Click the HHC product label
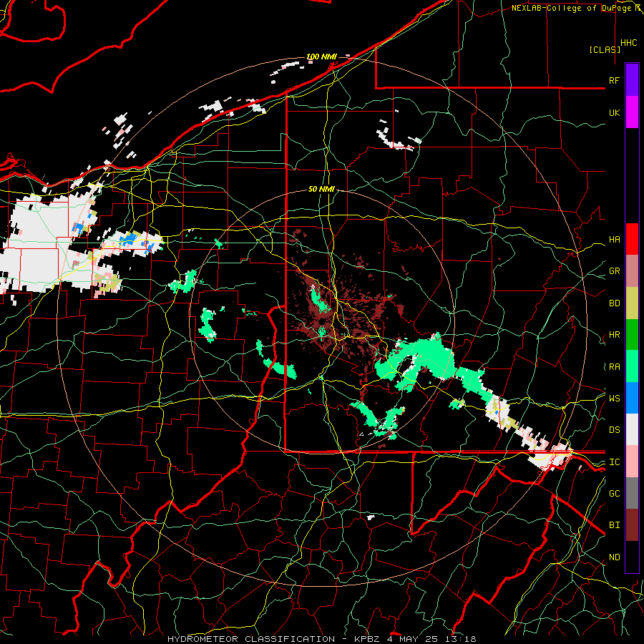 click(x=628, y=43)
